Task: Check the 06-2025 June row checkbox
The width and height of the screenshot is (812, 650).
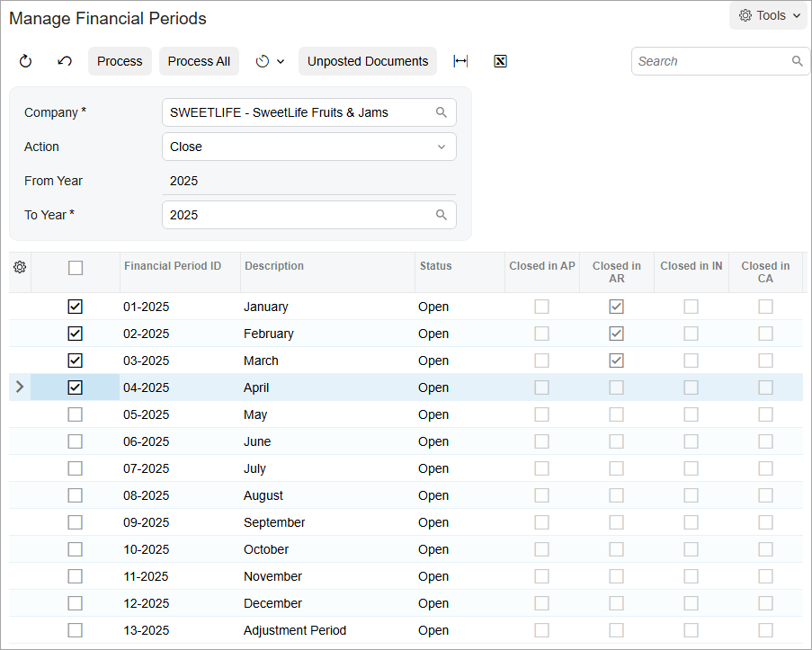Action: coord(76,441)
